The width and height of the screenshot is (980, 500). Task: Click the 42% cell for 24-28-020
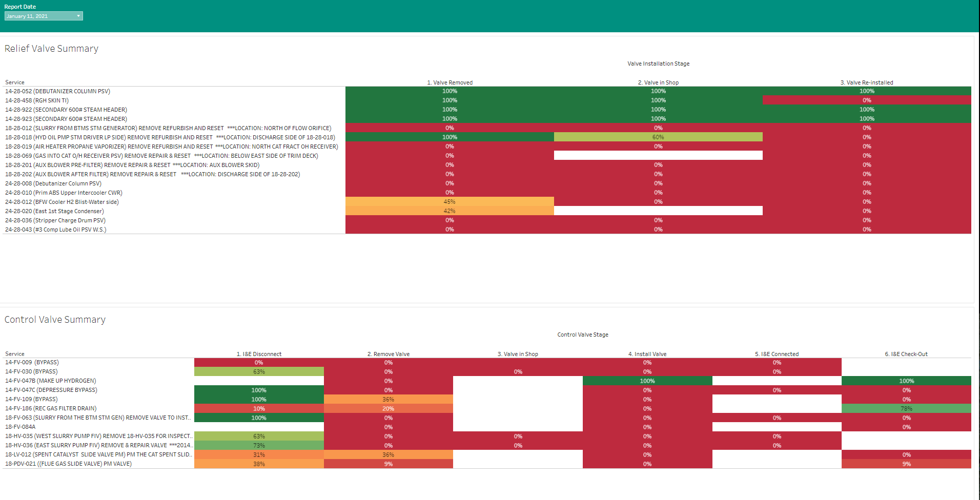point(450,211)
